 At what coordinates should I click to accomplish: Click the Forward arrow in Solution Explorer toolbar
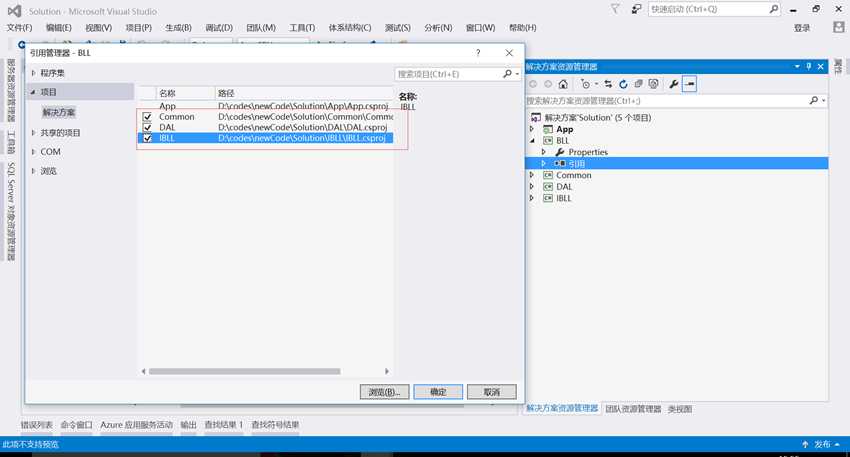pos(548,84)
